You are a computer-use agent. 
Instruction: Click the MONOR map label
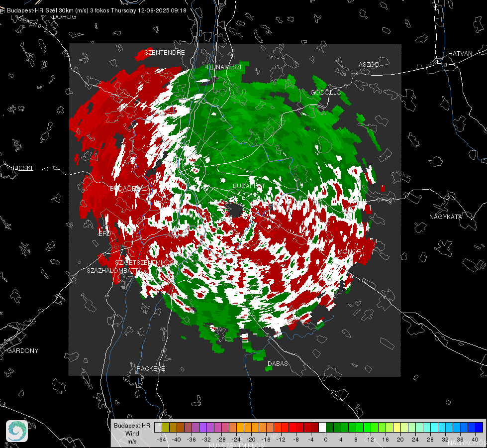(x=349, y=251)
